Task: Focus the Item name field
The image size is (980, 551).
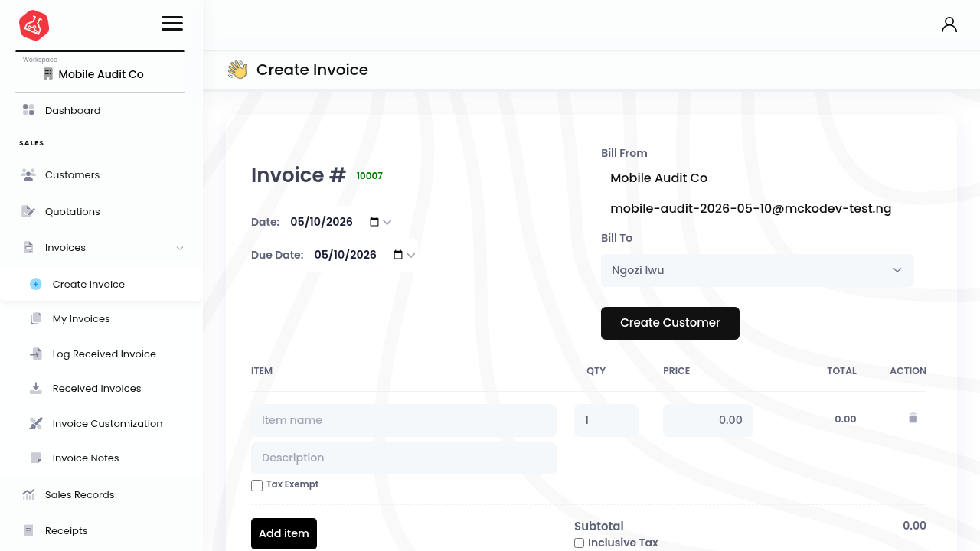Action: 403,420
